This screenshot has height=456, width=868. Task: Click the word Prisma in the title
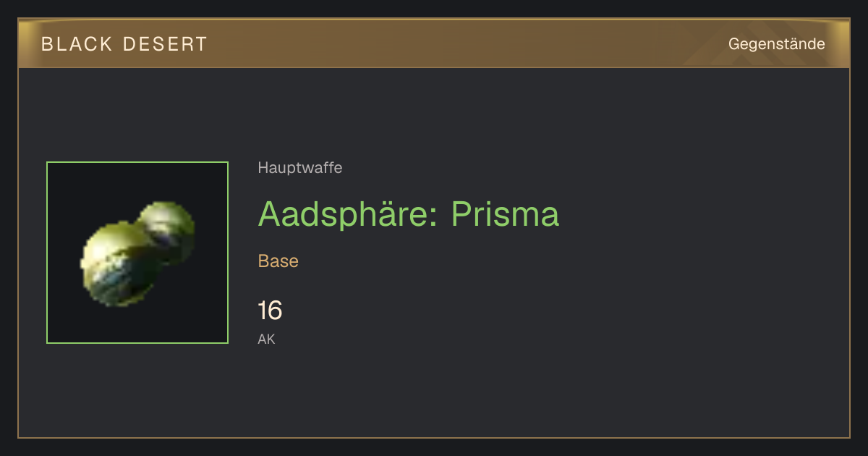505,214
